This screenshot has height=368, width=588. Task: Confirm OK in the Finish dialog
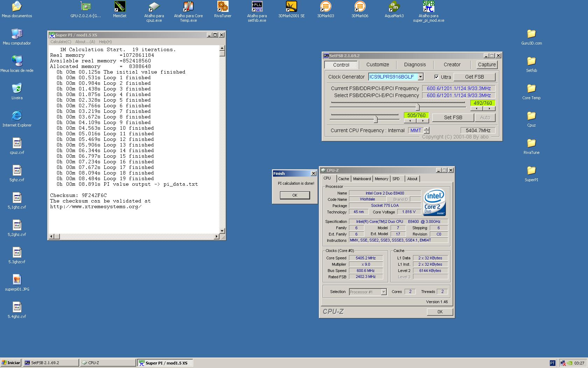[295, 195]
